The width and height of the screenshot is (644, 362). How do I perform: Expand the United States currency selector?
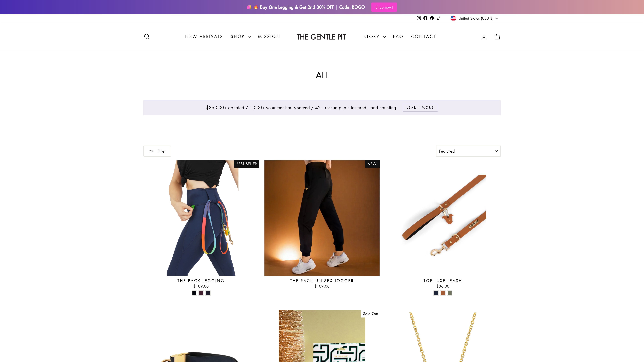coord(474,18)
